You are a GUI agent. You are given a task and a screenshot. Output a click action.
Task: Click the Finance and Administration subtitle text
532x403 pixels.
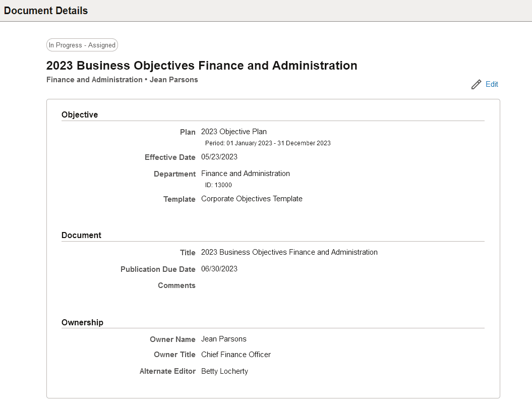[94, 80]
